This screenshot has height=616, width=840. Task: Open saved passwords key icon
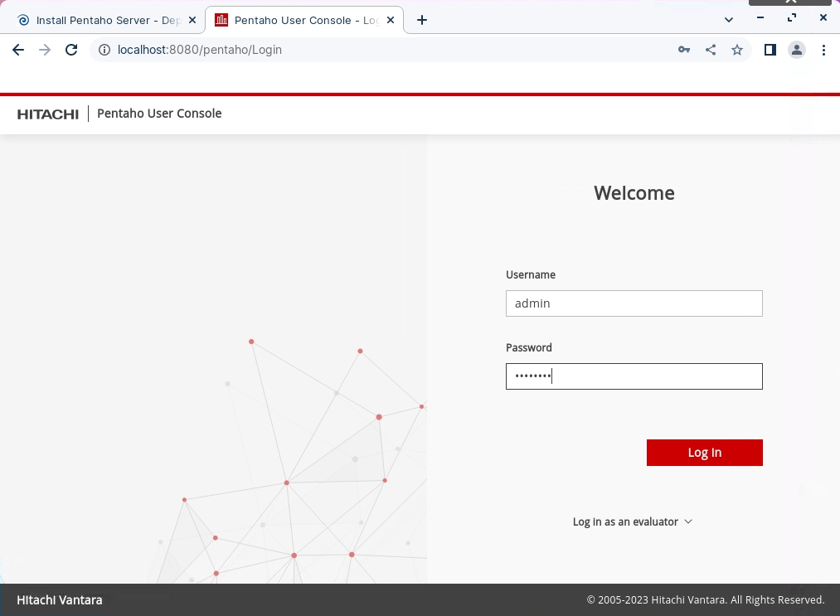[684, 50]
